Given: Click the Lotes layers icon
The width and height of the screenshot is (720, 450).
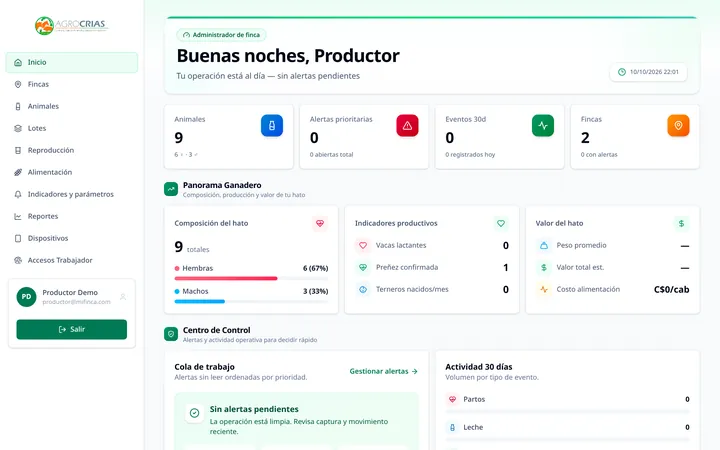Looking at the screenshot, I should [x=18, y=129].
